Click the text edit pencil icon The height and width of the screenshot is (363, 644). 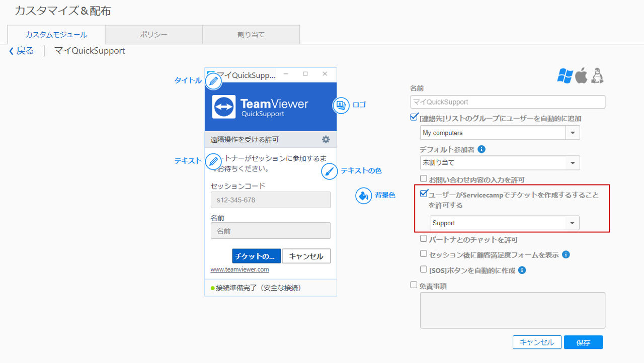(x=214, y=161)
